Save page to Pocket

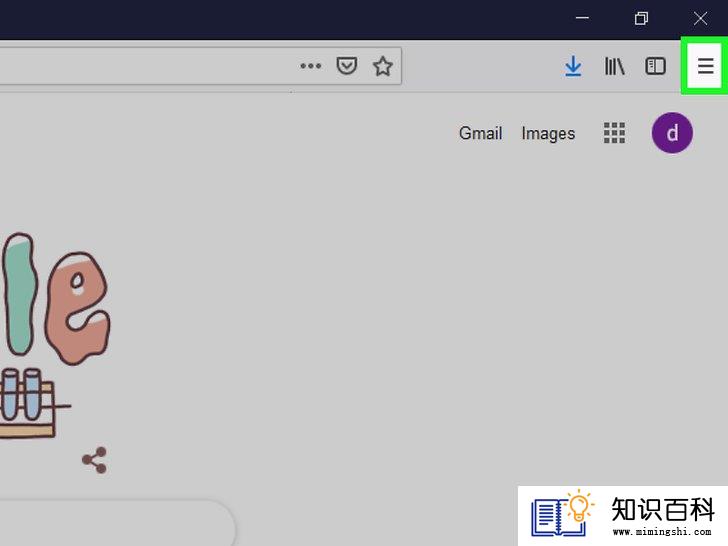click(x=347, y=66)
